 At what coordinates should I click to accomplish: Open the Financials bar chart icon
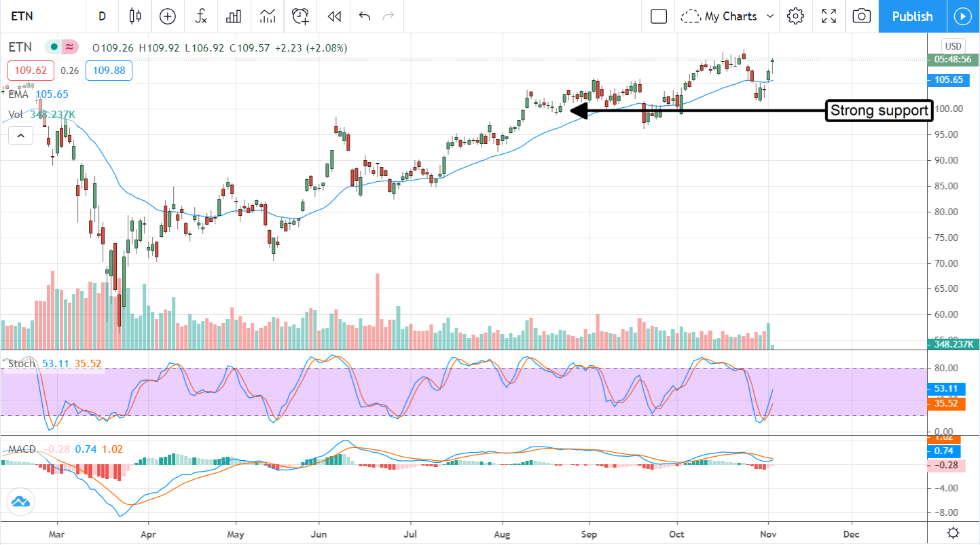point(234,16)
